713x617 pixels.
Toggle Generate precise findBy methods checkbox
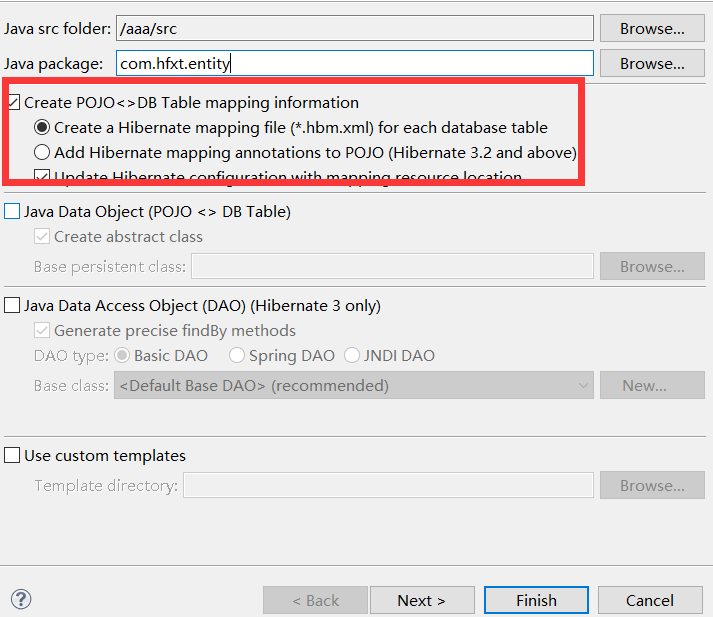pos(42,331)
